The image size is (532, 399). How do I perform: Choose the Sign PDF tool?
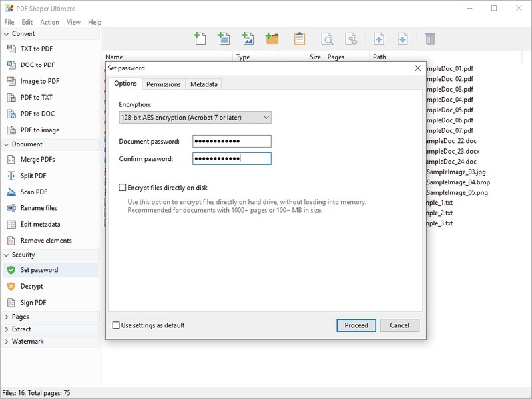tap(35, 303)
